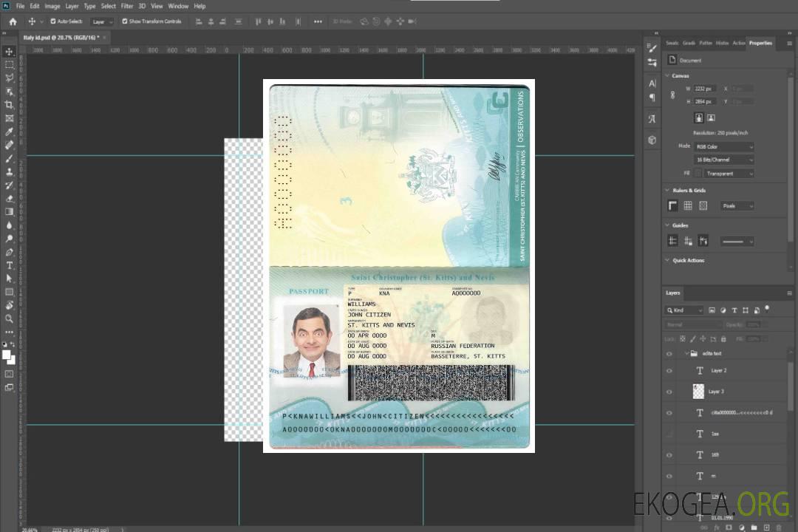Viewport: 798px width, 532px height.
Task: Click the delete layer trash icon
Action: pos(779,528)
